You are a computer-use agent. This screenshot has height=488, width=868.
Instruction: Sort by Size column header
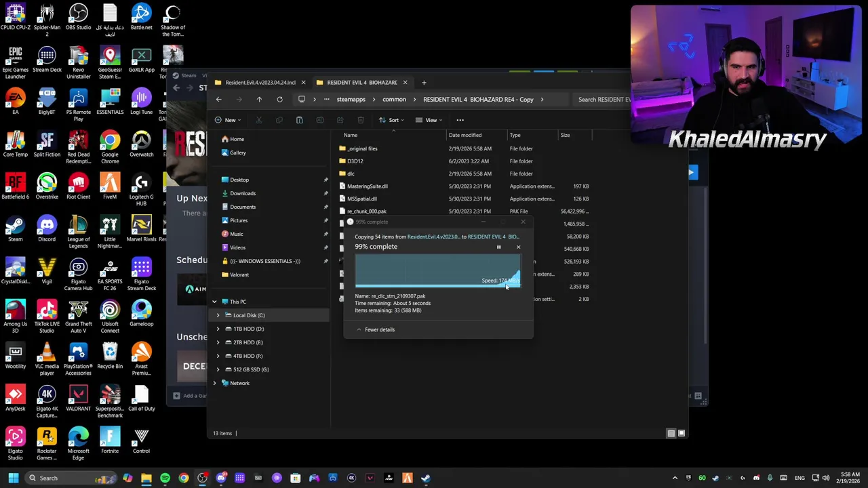565,135
